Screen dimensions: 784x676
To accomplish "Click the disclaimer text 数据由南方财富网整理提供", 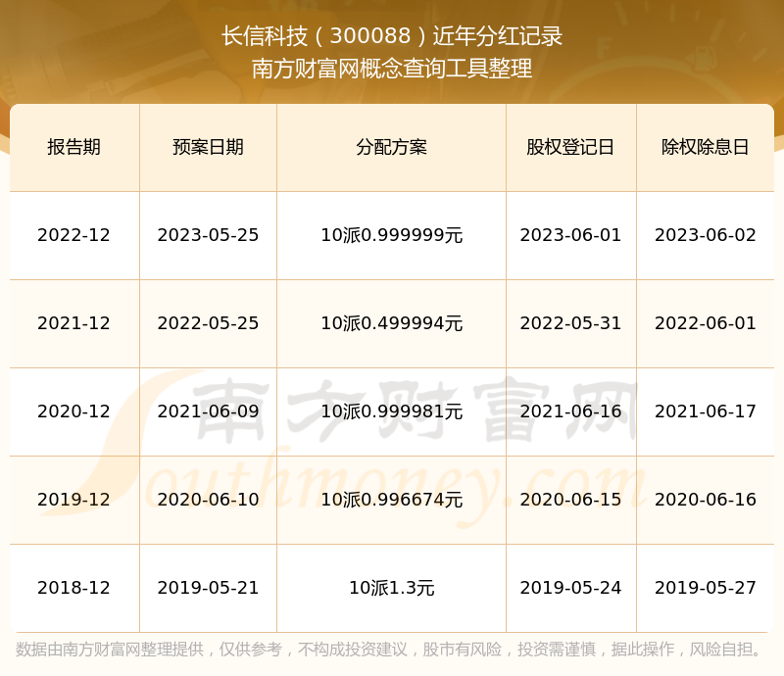I will coord(110,649).
